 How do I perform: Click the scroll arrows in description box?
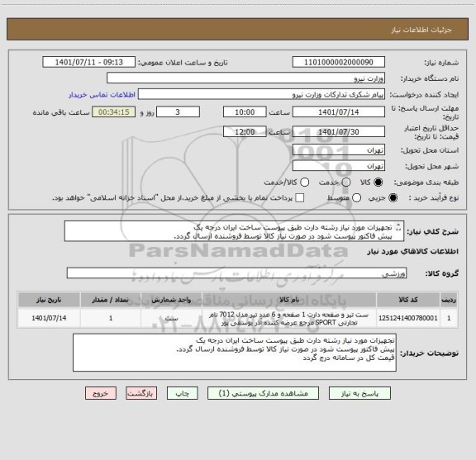coord(398,227)
